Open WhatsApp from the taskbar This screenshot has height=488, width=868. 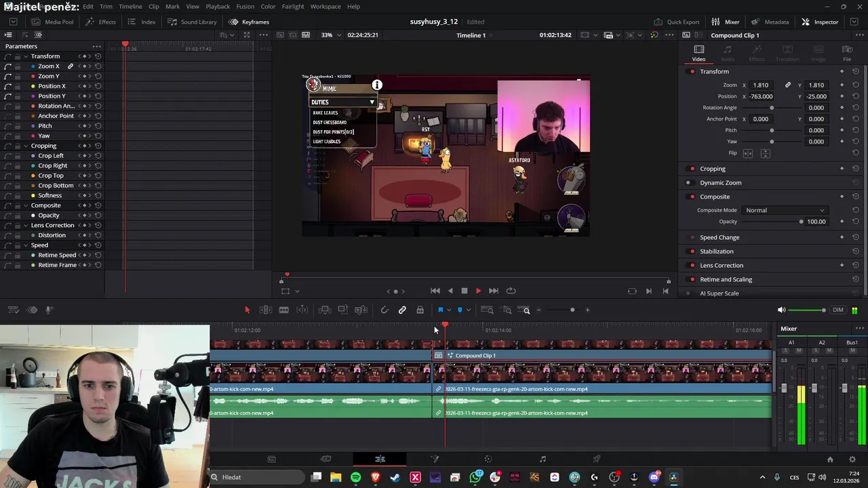475,477
